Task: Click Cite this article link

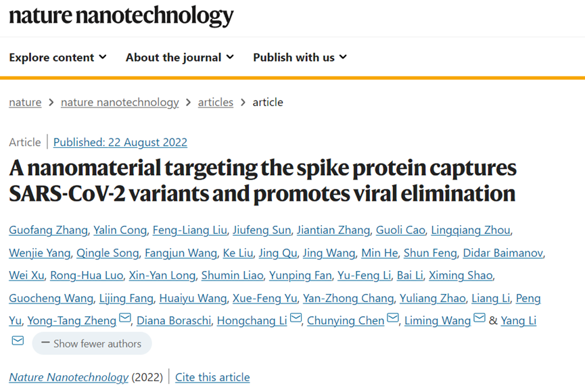Action: 212,377
